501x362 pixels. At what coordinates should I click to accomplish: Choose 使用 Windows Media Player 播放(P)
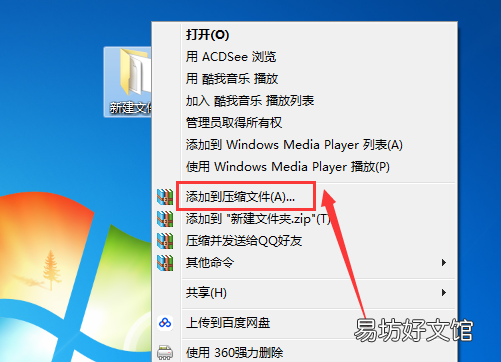pyautogui.click(x=304, y=167)
